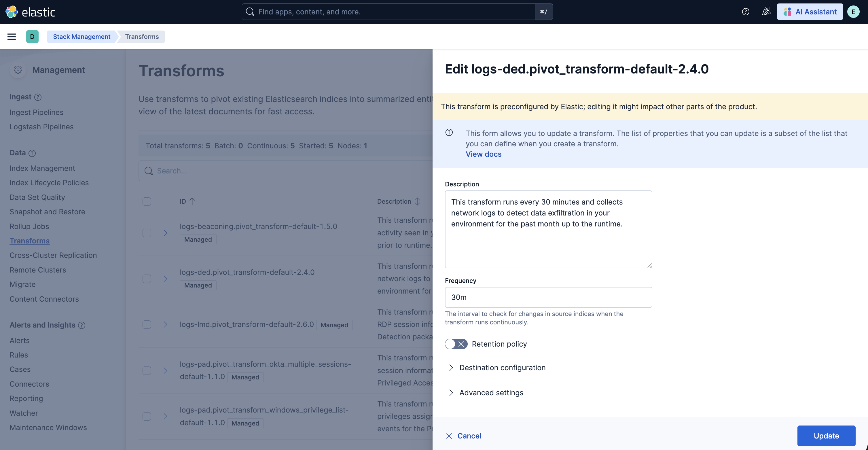Click the D deployment icon
This screenshot has width=868, height=450.
pyautogui.click(x=32, y=36)
